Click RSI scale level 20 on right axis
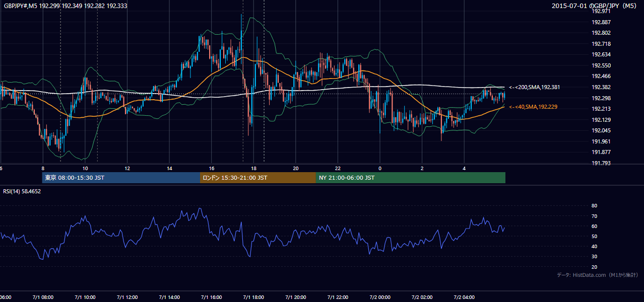 click(594, 267)
